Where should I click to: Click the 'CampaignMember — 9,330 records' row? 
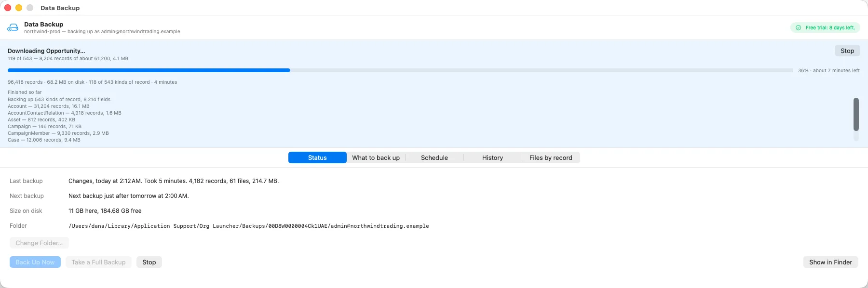[x=58, y=133]
